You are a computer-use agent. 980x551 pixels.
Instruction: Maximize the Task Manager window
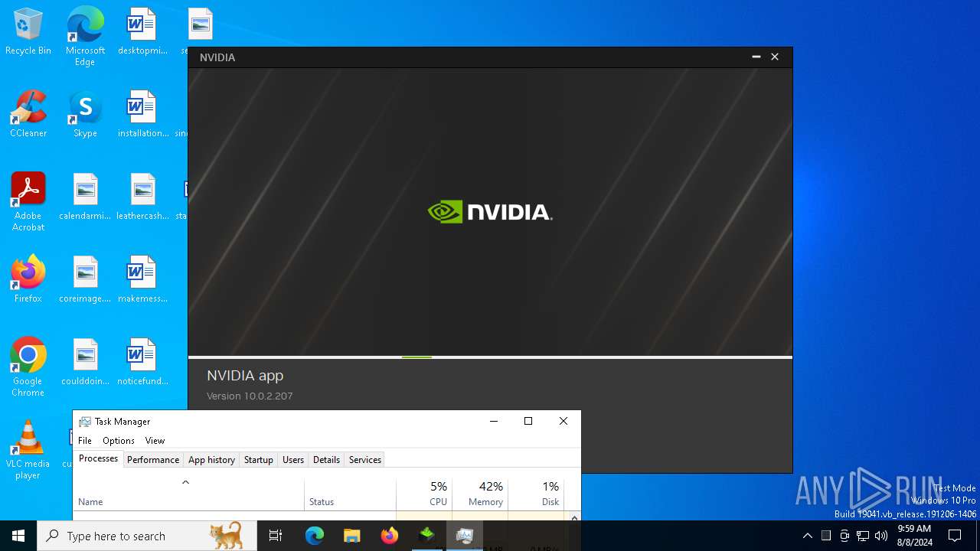click(x=528, y=422)
